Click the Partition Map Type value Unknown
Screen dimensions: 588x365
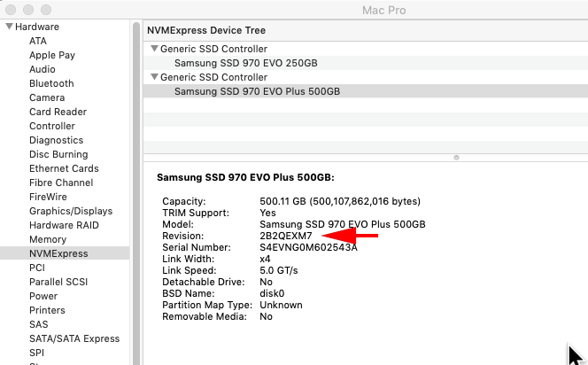coord(281,305)
